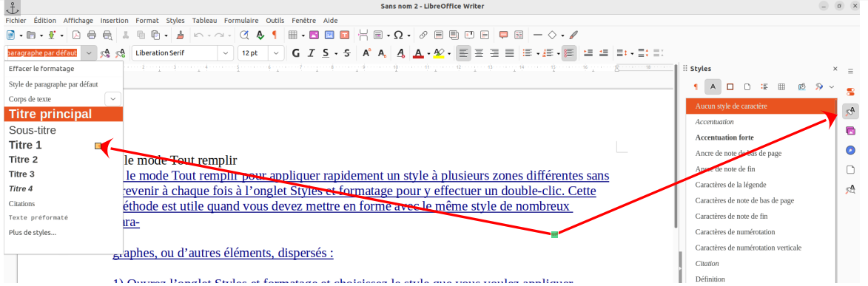The width and height of the screenshot is (868, 286).
Task: Insert a comment from the toolbar
Action: [503, 35]
